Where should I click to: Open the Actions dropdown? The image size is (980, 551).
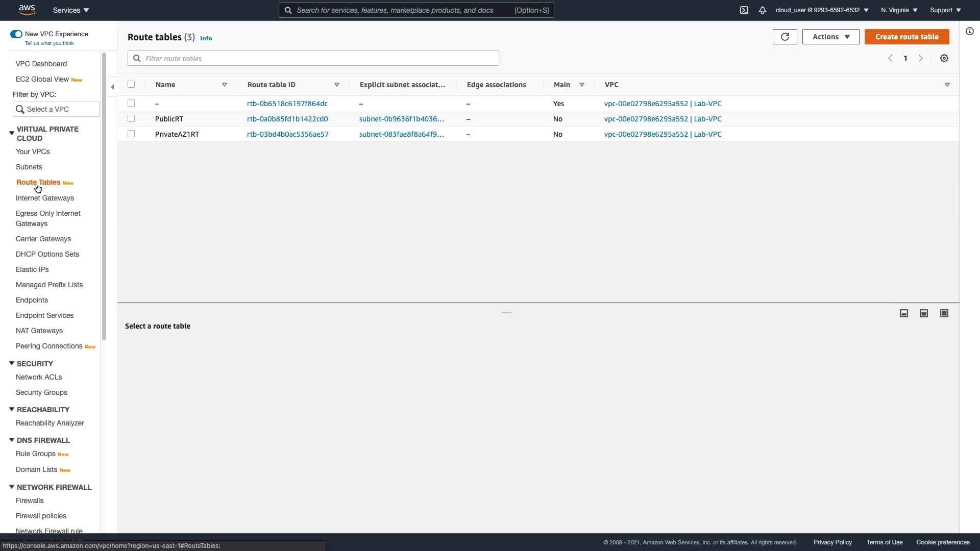tap(830, 37)
